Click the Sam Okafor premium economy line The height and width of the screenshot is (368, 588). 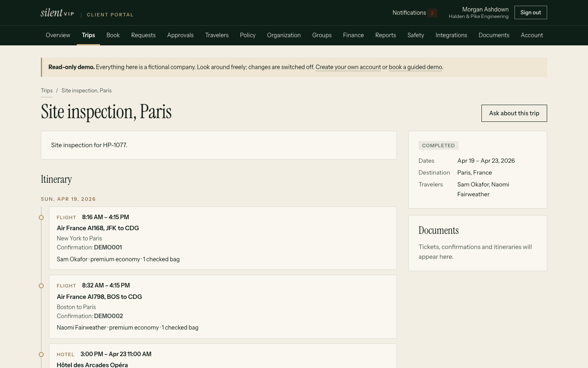click(118, 259)
